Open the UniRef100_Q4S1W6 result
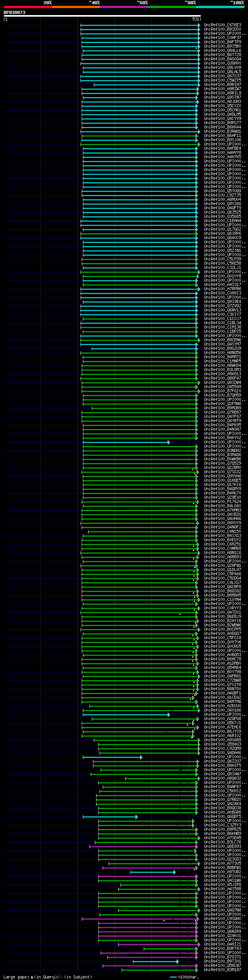Screen dimensions: 248x980 click(222, 881)
